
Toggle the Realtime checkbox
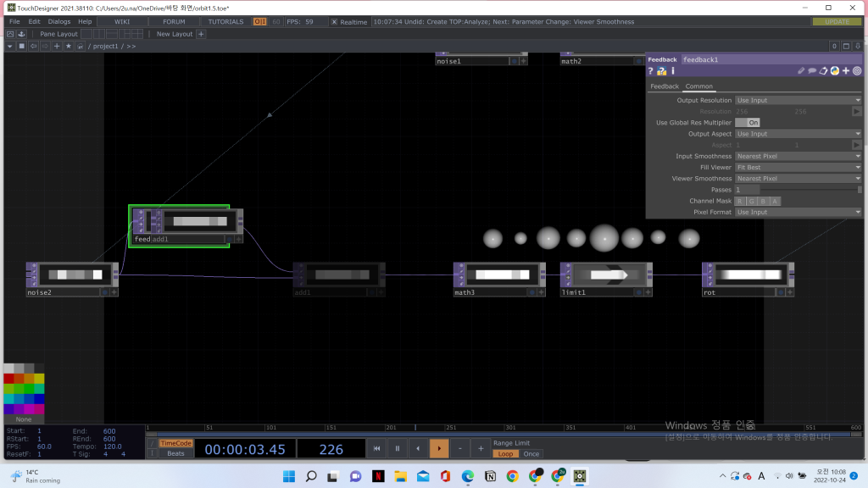(x=334, y=21)
